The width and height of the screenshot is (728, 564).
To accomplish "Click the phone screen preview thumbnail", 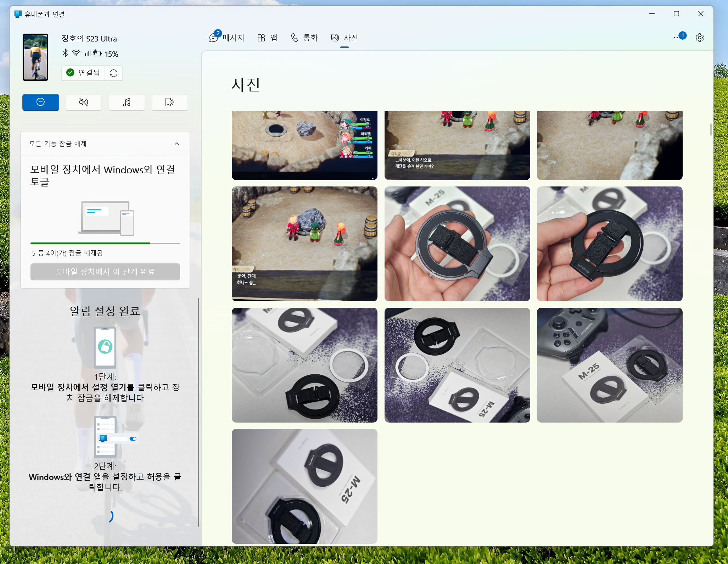I will pos(35,57).
